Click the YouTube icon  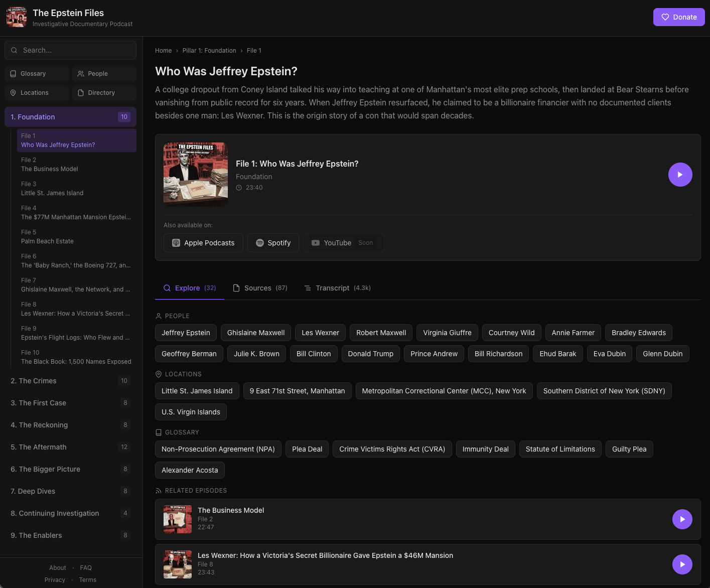click(x=316, y=243)
